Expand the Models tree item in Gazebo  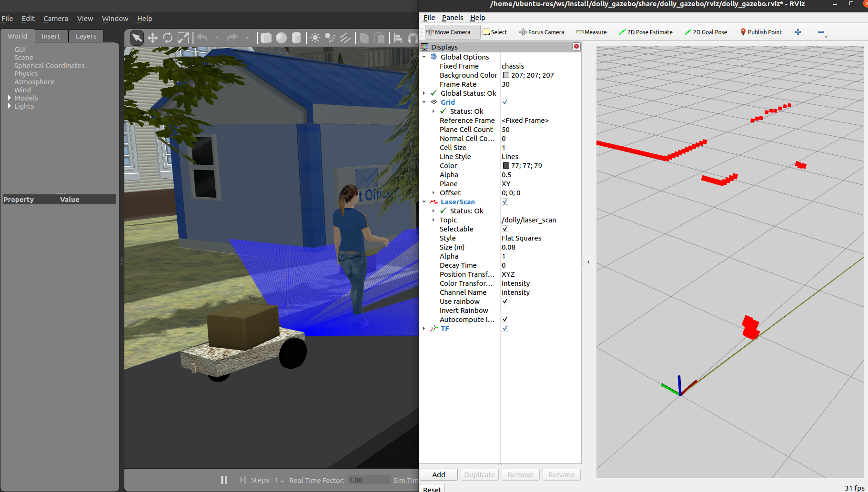click(10, 98)
